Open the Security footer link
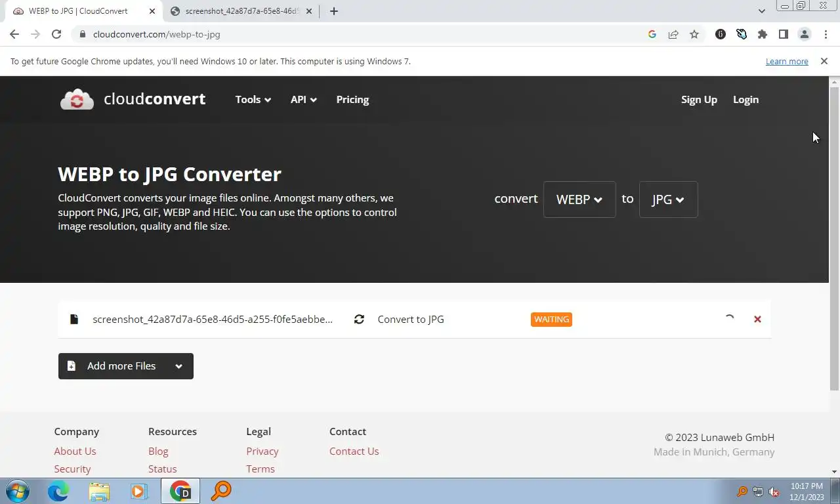 tap(72, 469)
